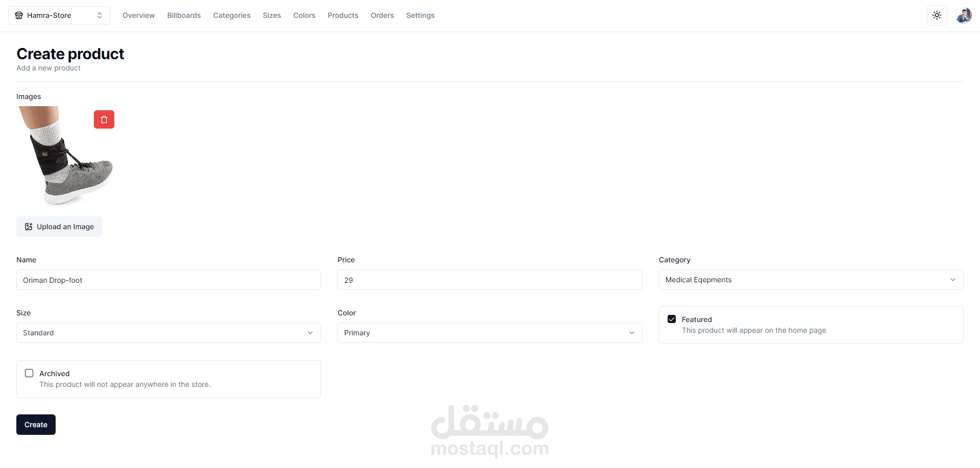Viewport: 980px width, 468px height.
Task: Click the Archived label text
Action: pyautogui.click(x=54, y=374)
